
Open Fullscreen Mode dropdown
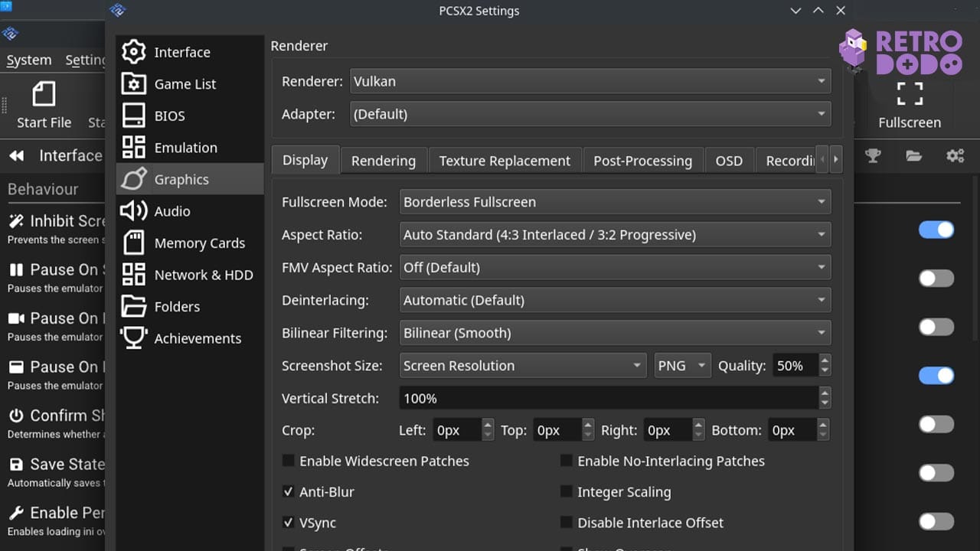pos(616,202)
